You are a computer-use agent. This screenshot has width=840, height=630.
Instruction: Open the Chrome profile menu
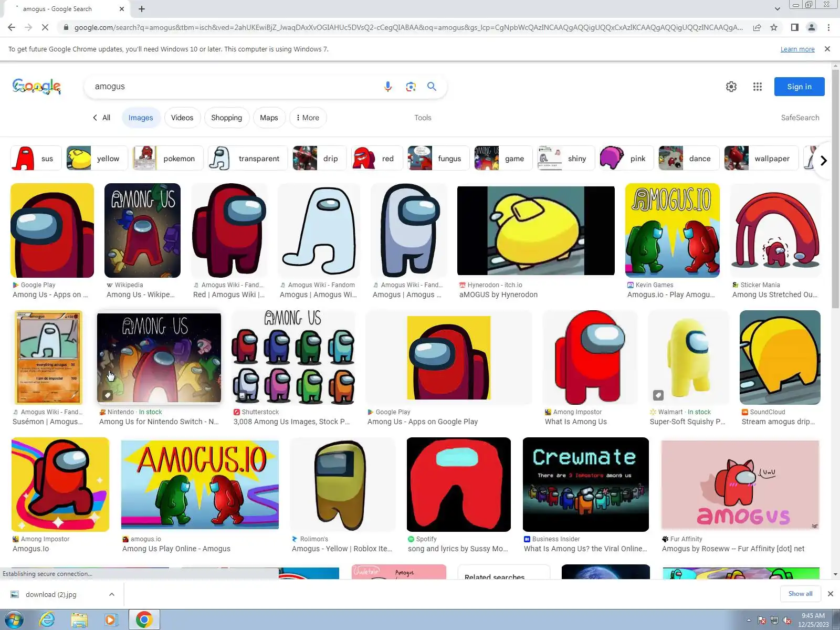811,27
